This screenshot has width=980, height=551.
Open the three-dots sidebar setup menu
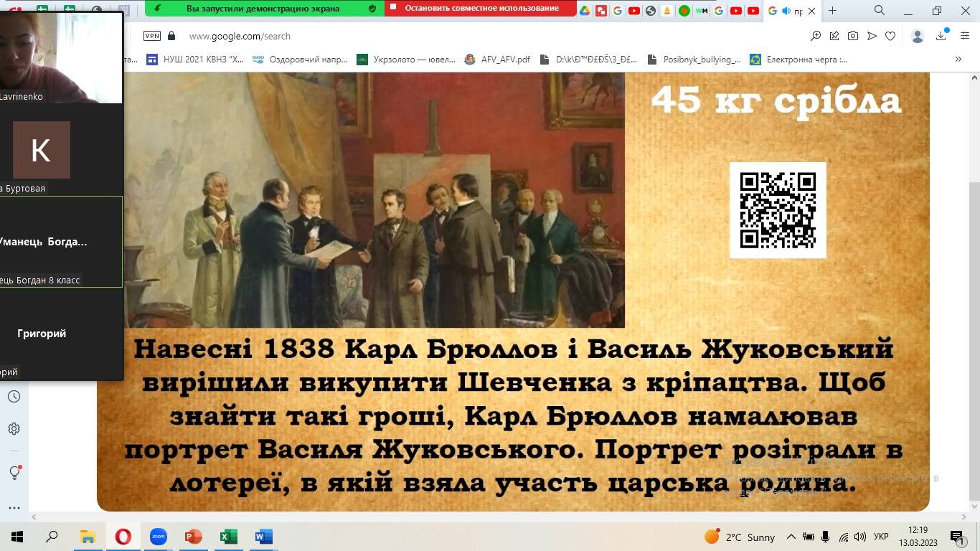click(x=14, y=508)
